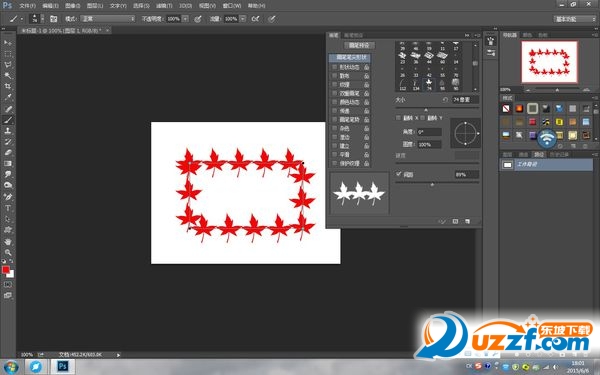Select the Crop tool in the toolbox
This screenshot has height=375, width=600.
click(8, 86)
